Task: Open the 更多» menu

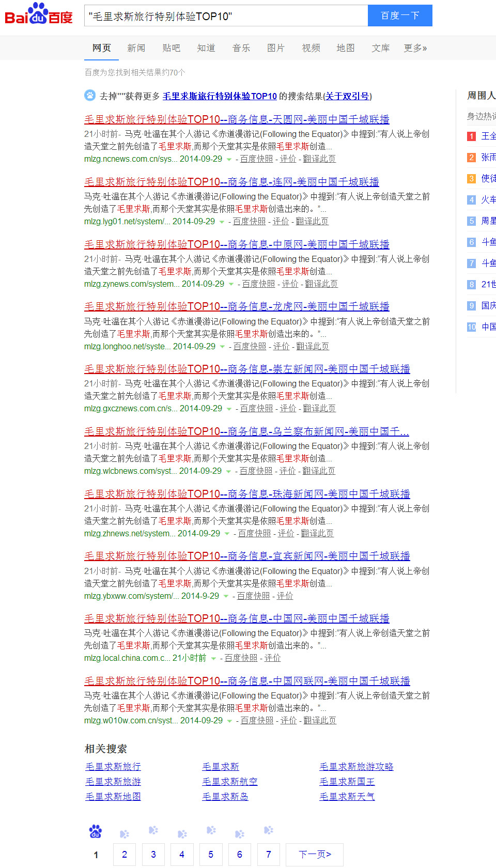Action: click(x=415, y=48)
